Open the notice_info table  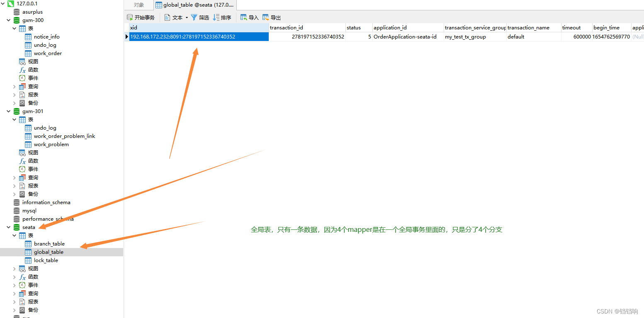coord(46,36)
